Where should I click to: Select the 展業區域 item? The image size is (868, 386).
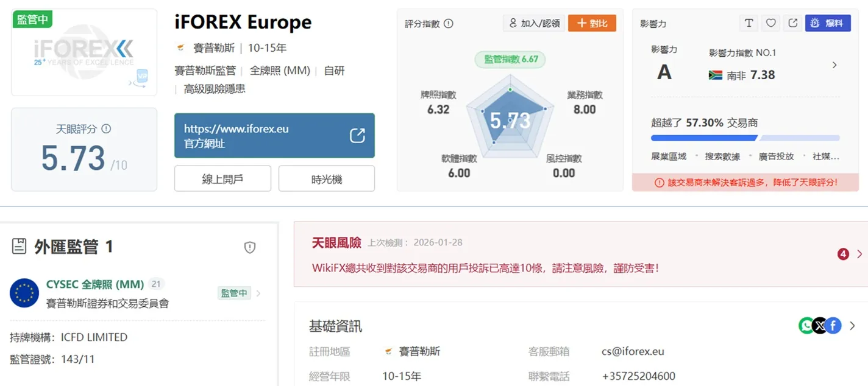click(x=669, y=156)
